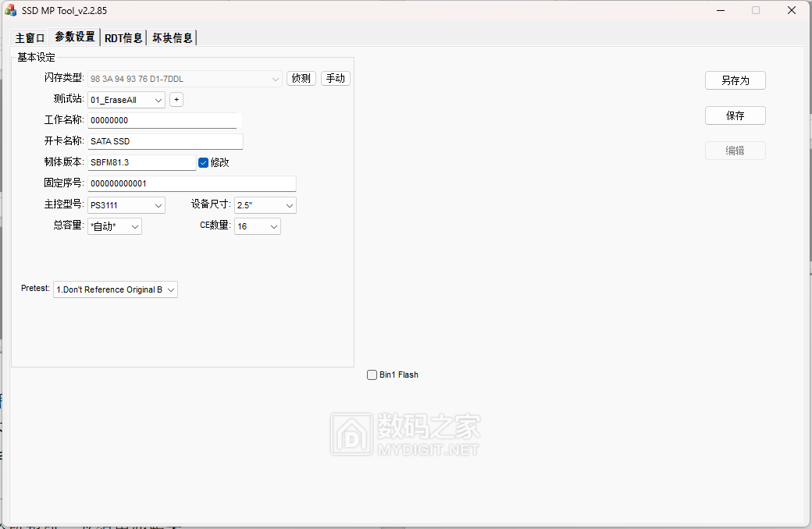Screen dimensions: 812x529
Task: Expand the CE数量 16 dropdown
Action: [258, 226]
